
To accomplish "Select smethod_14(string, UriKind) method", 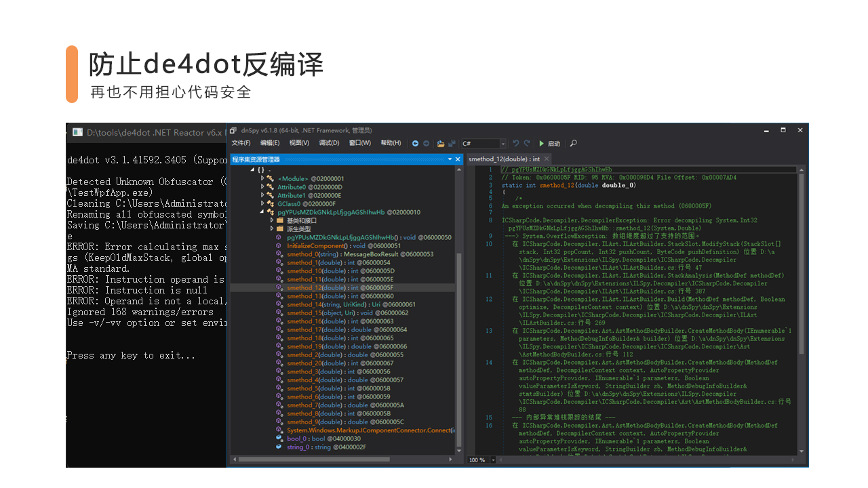I will point(351,304).
